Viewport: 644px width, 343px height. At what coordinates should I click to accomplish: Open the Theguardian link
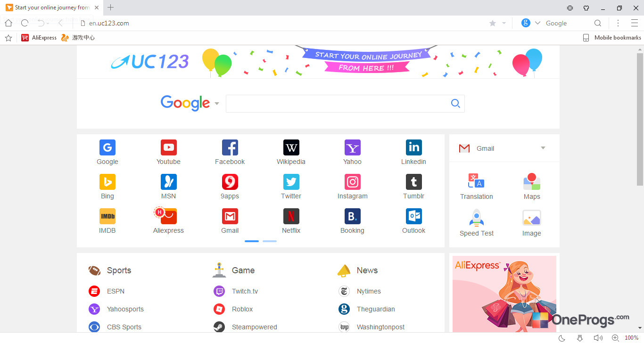point(367,309)
